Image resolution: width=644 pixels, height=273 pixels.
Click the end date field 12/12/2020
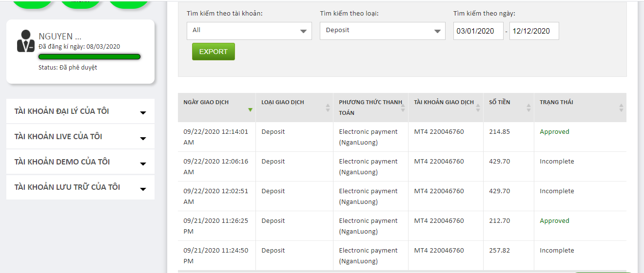tap(534, 31)
